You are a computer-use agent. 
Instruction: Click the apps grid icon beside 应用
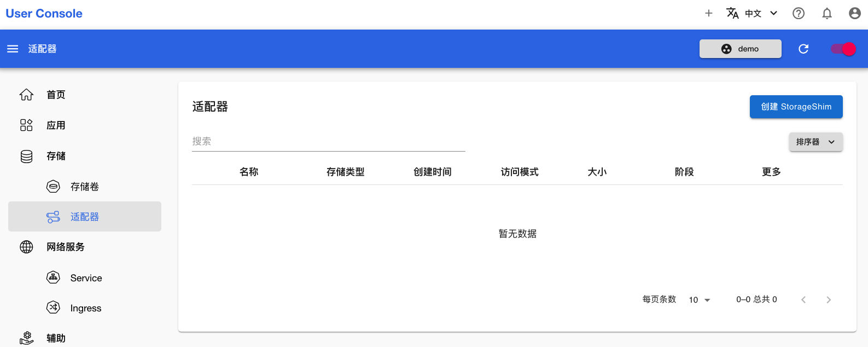coord(26,125)
